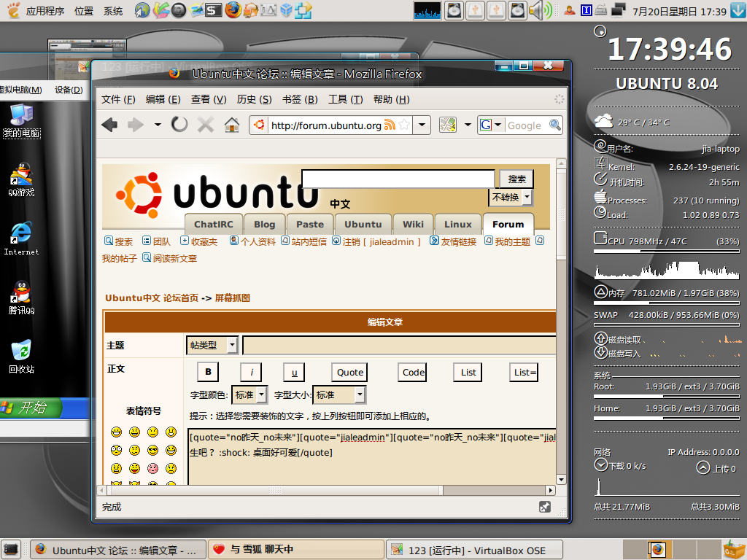Image resolution: width=747 pixels, height=560 pixels.
Task: Click the RSS feed icon in address bar
Action: point(390,125)
